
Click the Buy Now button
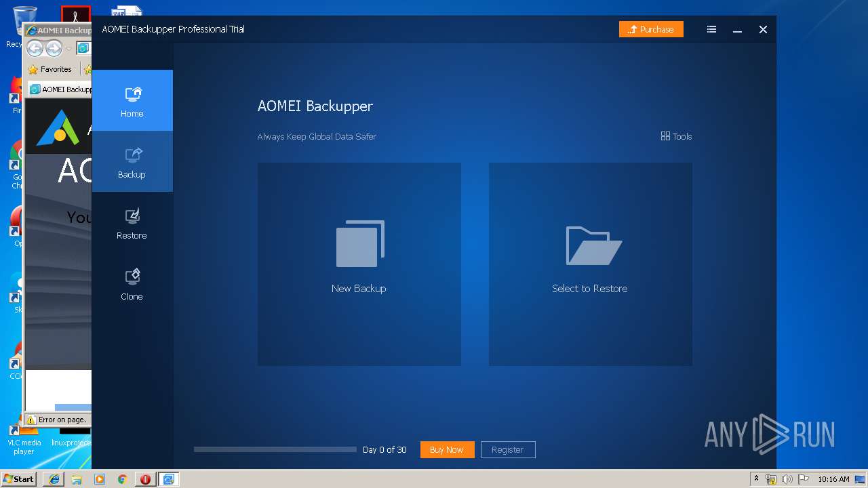pyautogui.click(x=447, y=449)
